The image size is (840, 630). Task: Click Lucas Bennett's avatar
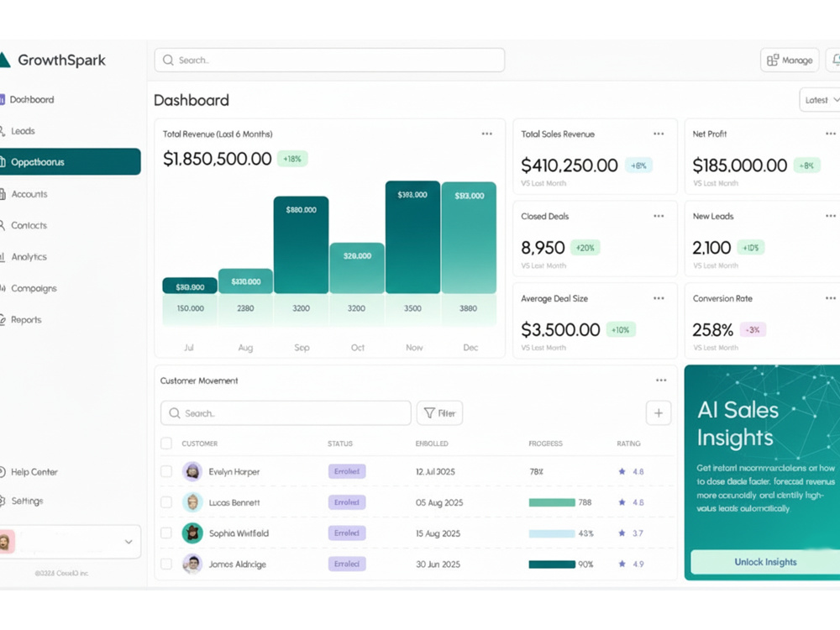(x=192, y=502)
